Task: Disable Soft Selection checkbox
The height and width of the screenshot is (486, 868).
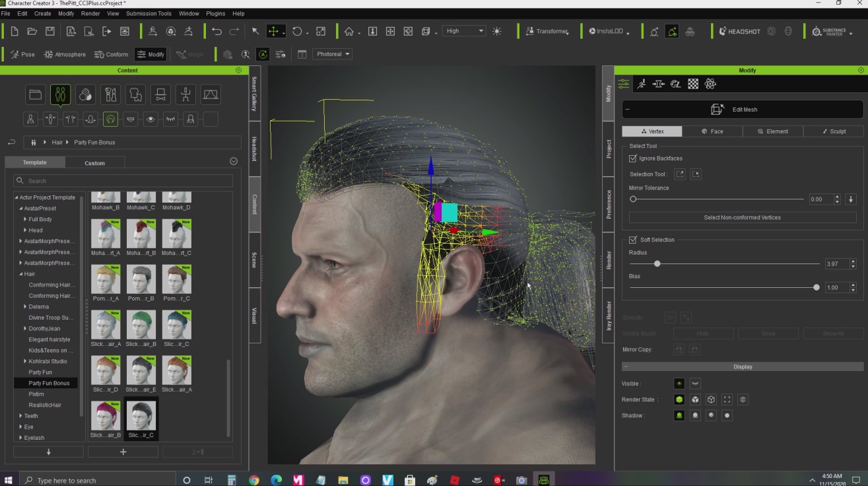Action: click(x=633, y=240)
